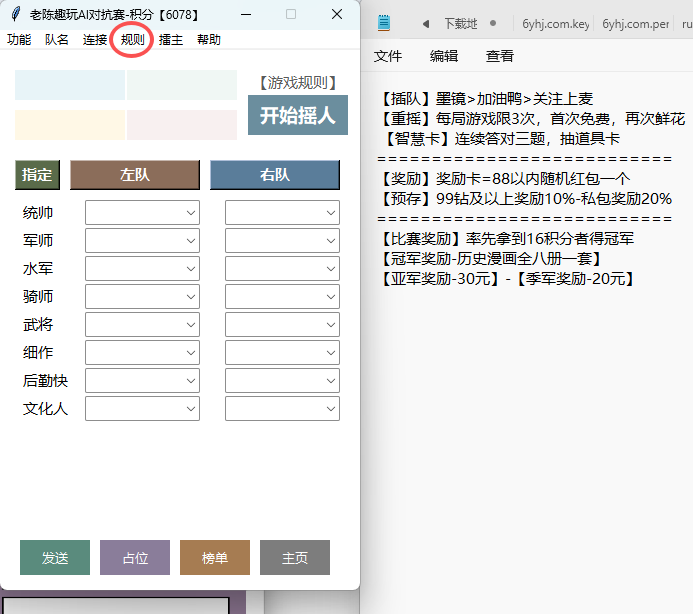Viewport: 693px width, 614px height.
Task: Open the right team 文化人 dropdown
Action: (x=282, y=409)
